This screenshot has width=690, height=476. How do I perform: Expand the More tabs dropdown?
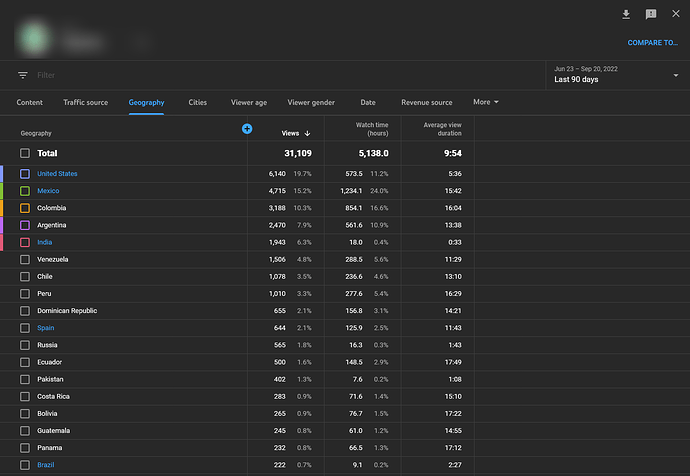click(x=486, y=102)
